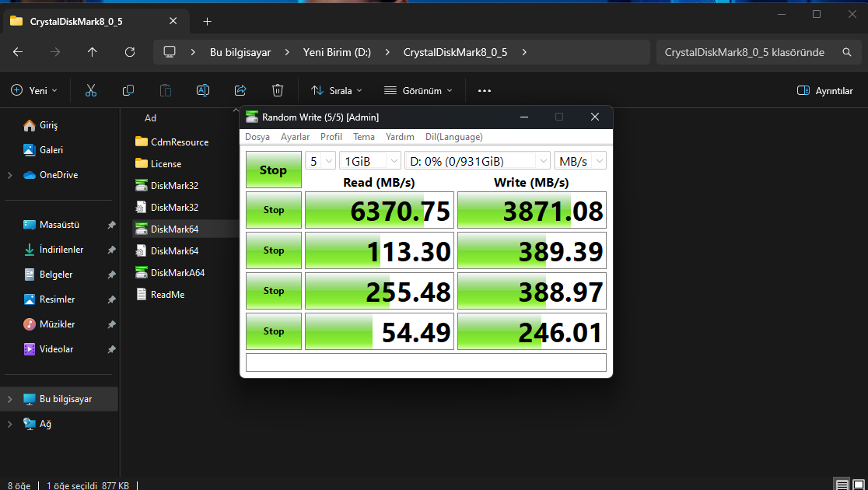Unpin İndirilenler using its pin icon

111,250
